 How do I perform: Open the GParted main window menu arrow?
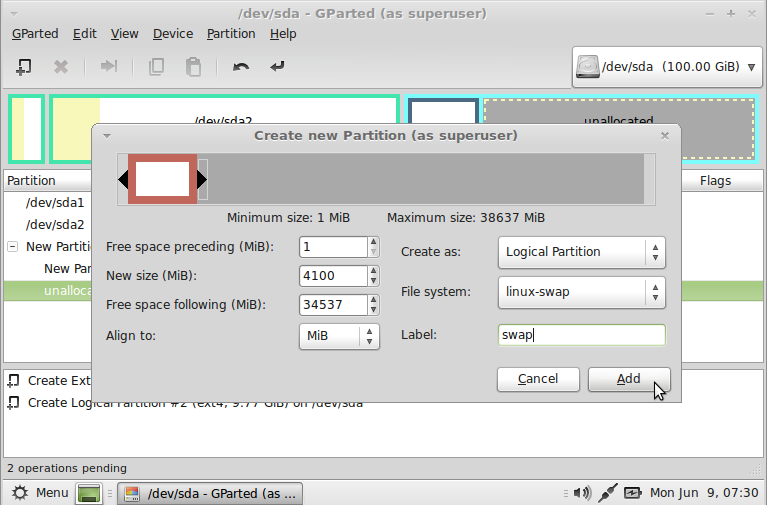14,14
